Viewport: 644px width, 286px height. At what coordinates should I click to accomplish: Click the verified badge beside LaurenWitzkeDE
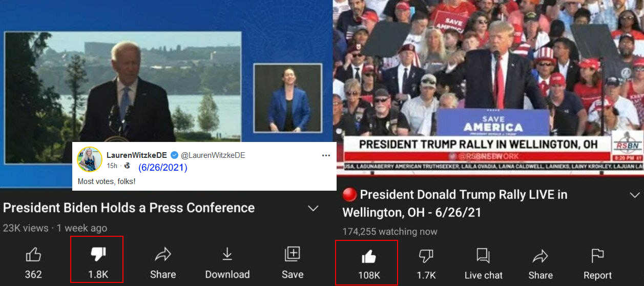(174, 155)
